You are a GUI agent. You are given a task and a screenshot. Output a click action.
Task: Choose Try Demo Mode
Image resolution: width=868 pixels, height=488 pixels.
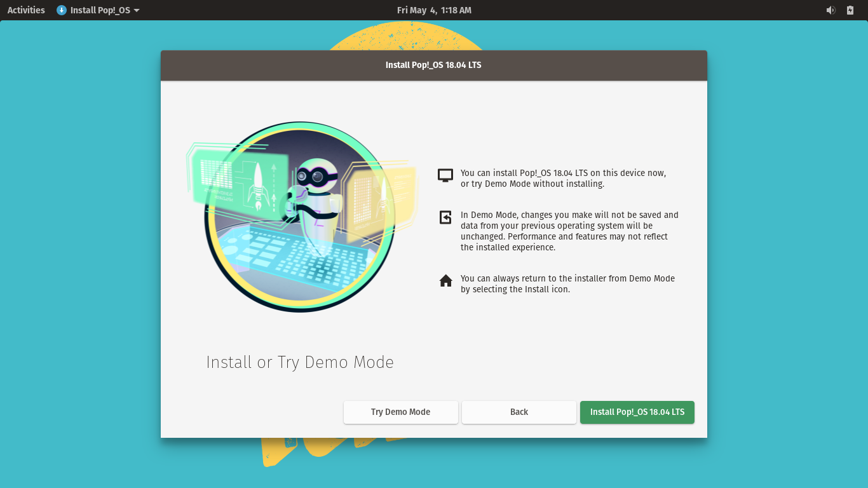401,412
